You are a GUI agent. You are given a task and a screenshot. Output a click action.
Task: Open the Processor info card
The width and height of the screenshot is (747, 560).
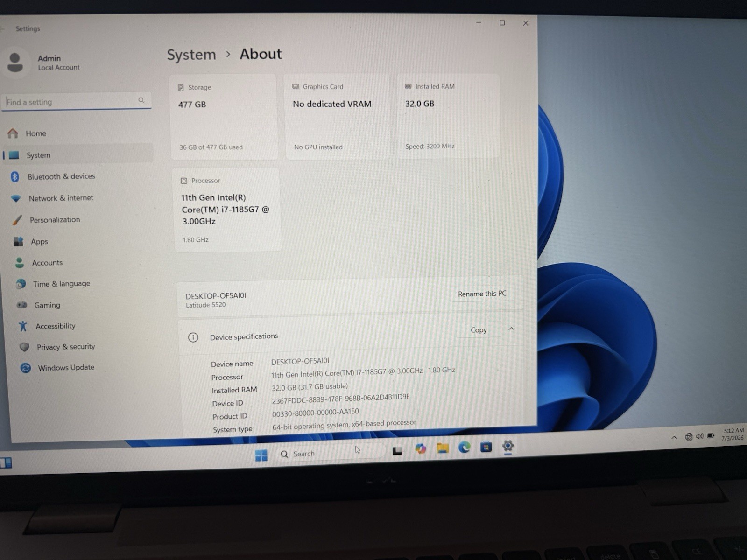coord(227,210)
